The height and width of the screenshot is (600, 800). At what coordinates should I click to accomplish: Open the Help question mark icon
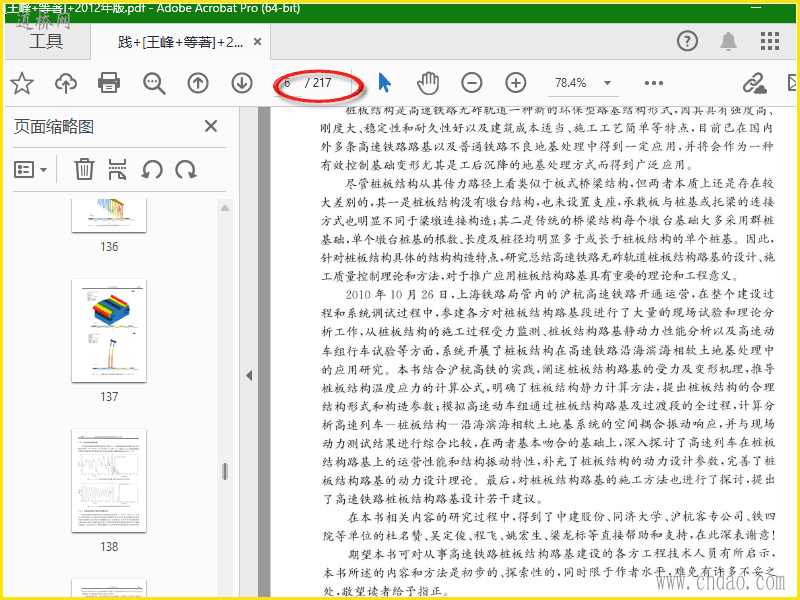pos(687,41)
